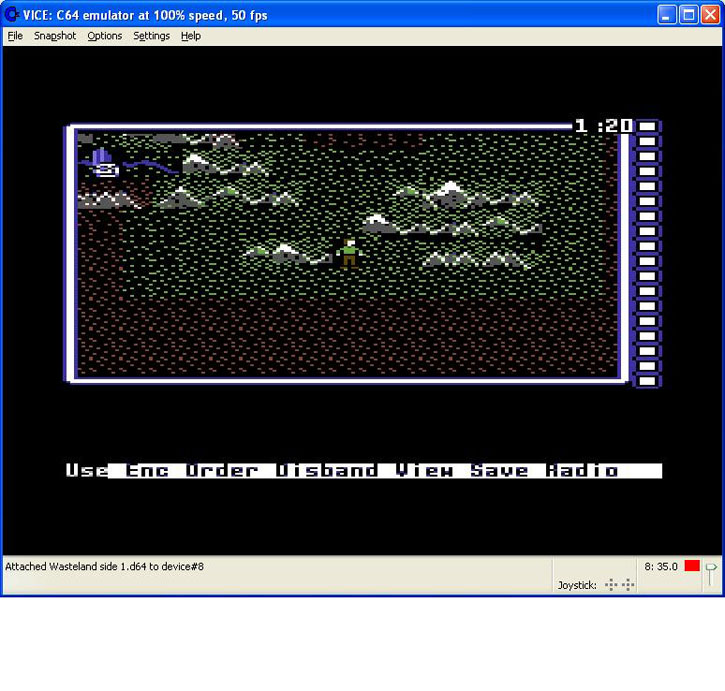Choose the Save command
725x691 pixels.
pyautogui.click(x=499, y=471)
